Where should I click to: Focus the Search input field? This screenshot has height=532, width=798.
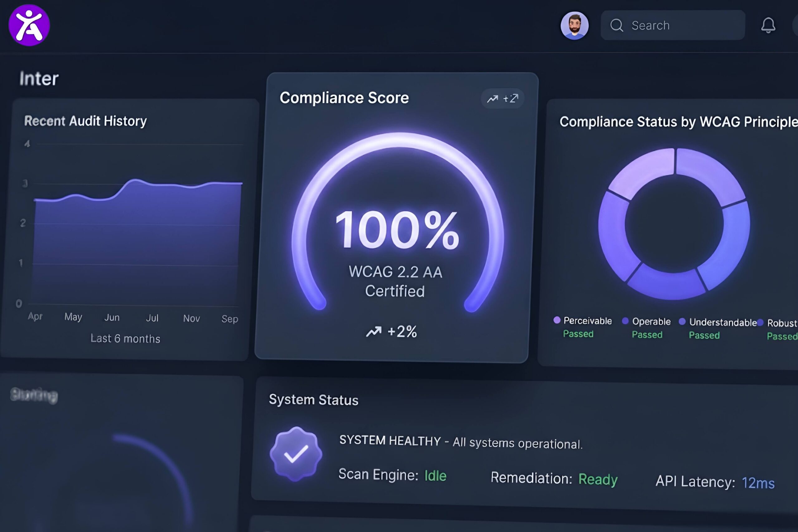673,25
